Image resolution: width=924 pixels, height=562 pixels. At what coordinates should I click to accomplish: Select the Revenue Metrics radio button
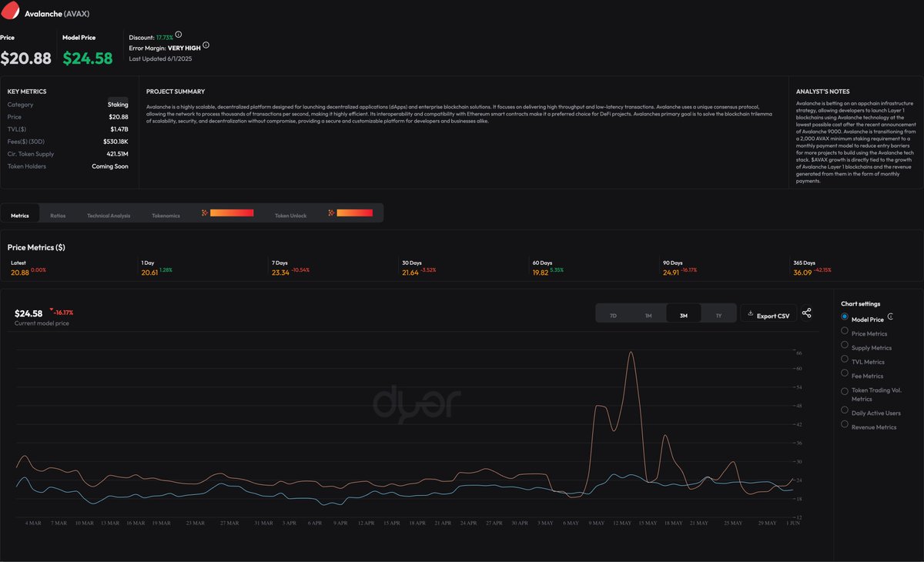[x=845, y=424]
